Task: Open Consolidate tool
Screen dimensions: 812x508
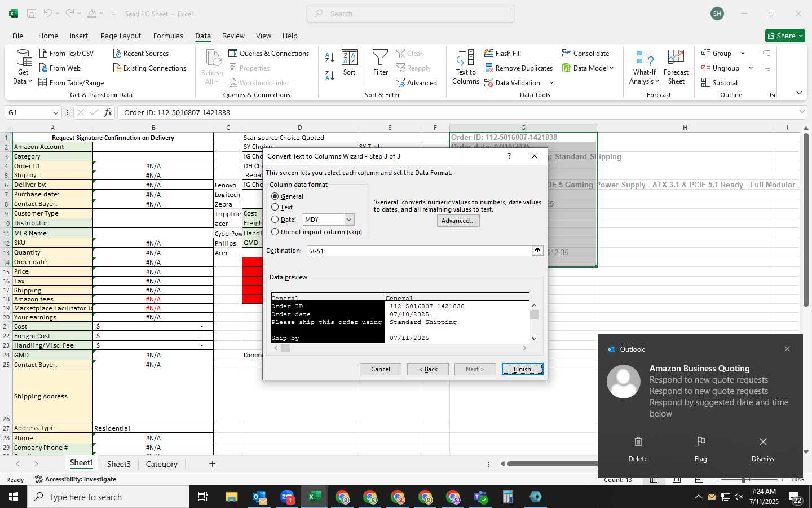Action: tap(585, 53)
